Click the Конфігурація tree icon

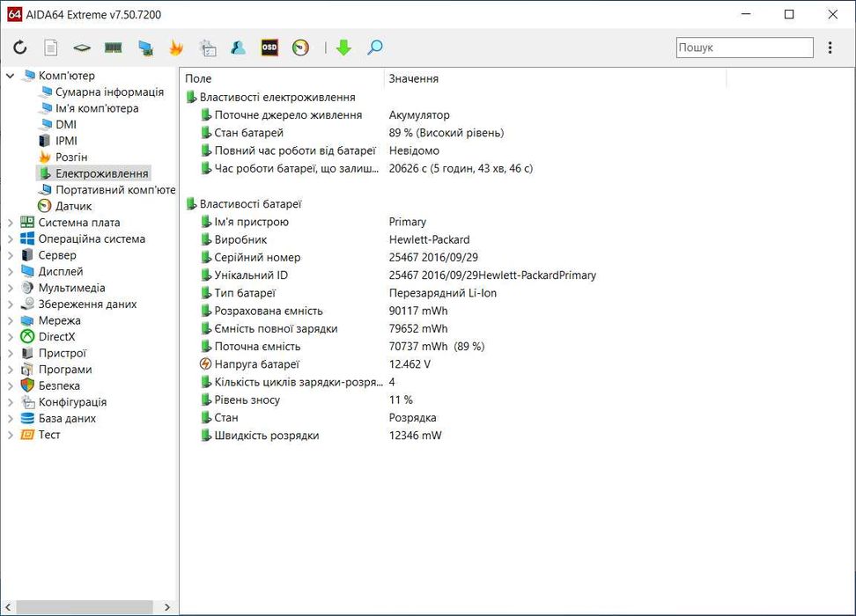27,402
